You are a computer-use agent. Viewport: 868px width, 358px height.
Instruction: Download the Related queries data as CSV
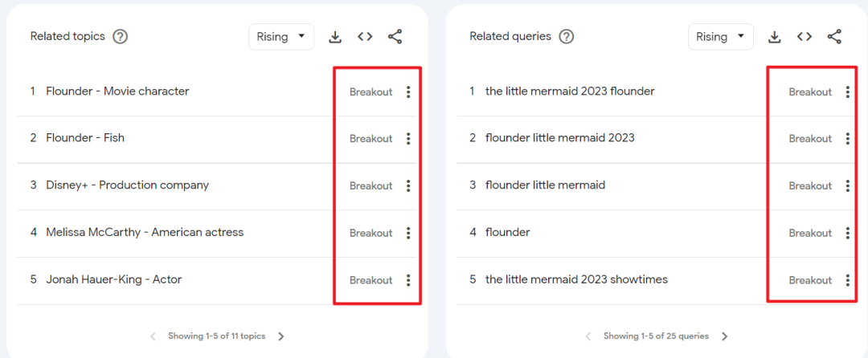(x=775, y=37)
